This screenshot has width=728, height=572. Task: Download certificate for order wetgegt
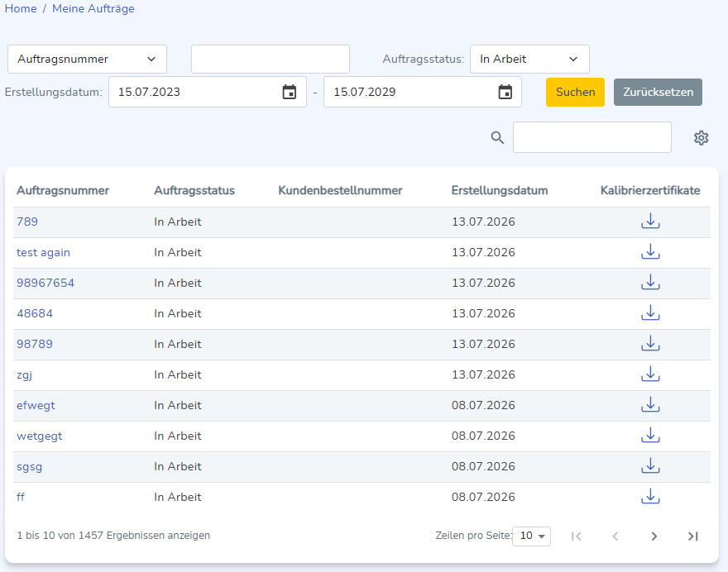point(650,436)
